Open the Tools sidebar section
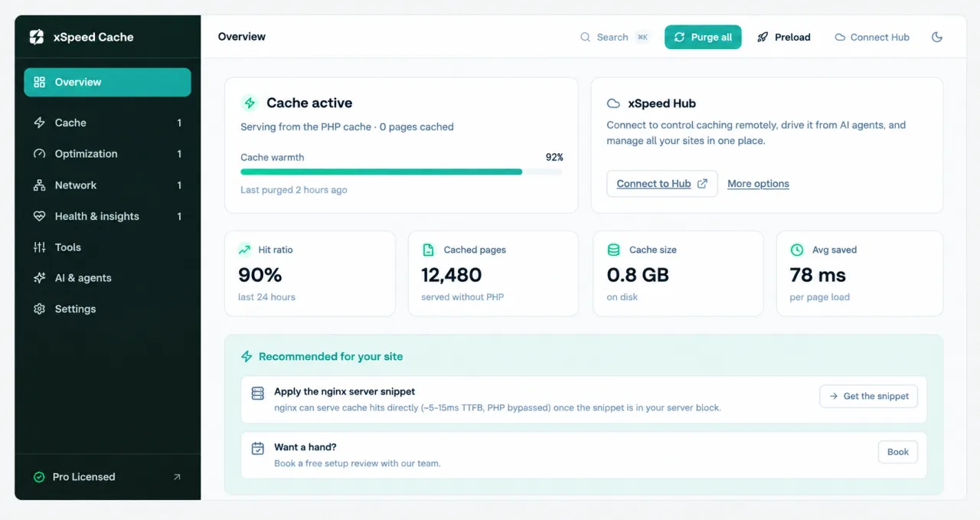 (107, 247)
